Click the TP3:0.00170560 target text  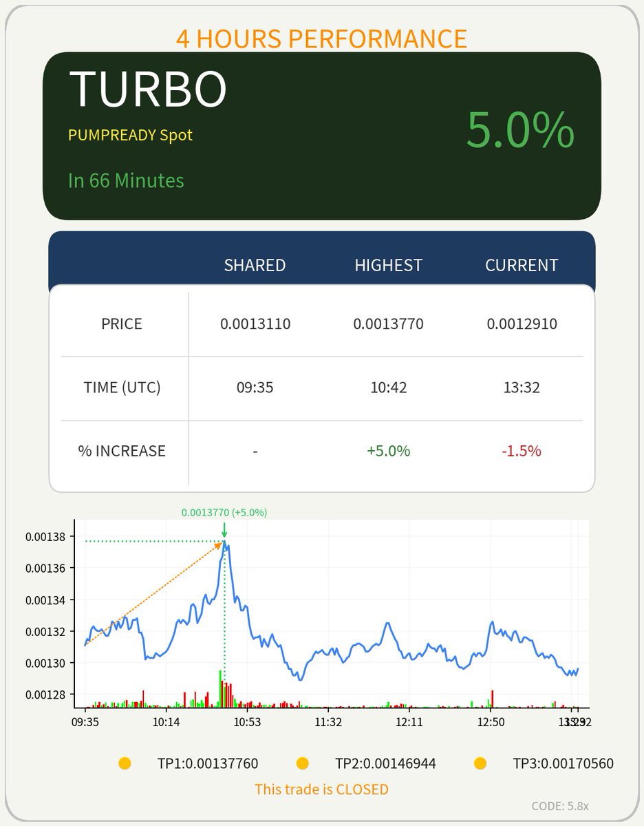click(x=563, y=763)
